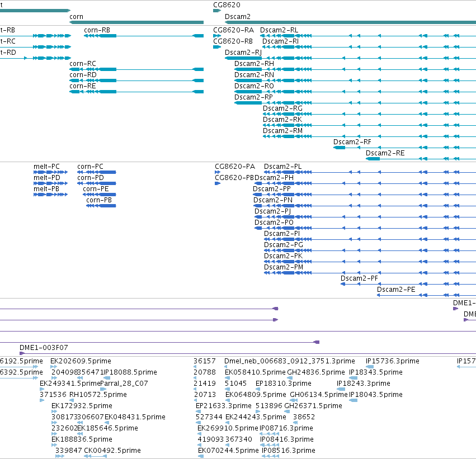476x459 pixels.
Task: Select the DME1-003F07 clone feature
Action: coord(44,348)
